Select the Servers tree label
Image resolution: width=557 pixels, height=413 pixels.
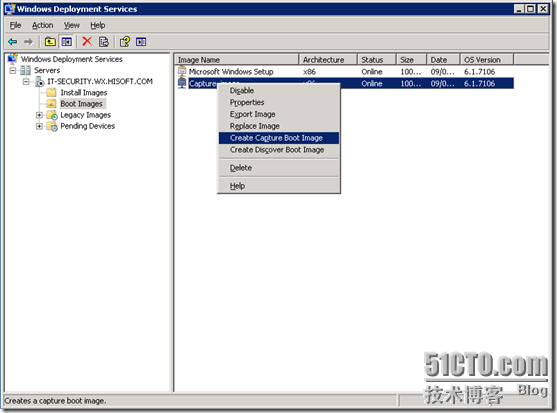(x=47, y=70)
